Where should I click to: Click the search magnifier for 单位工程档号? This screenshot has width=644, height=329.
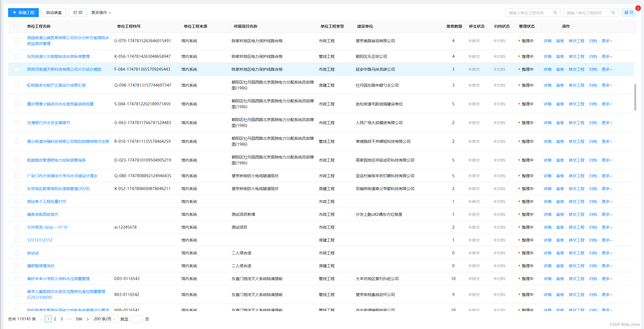613,12
